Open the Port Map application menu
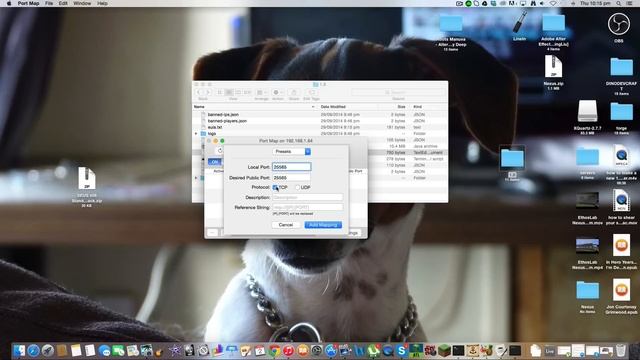Viewport: 640px width, 360px height. (x=28, y=3)
